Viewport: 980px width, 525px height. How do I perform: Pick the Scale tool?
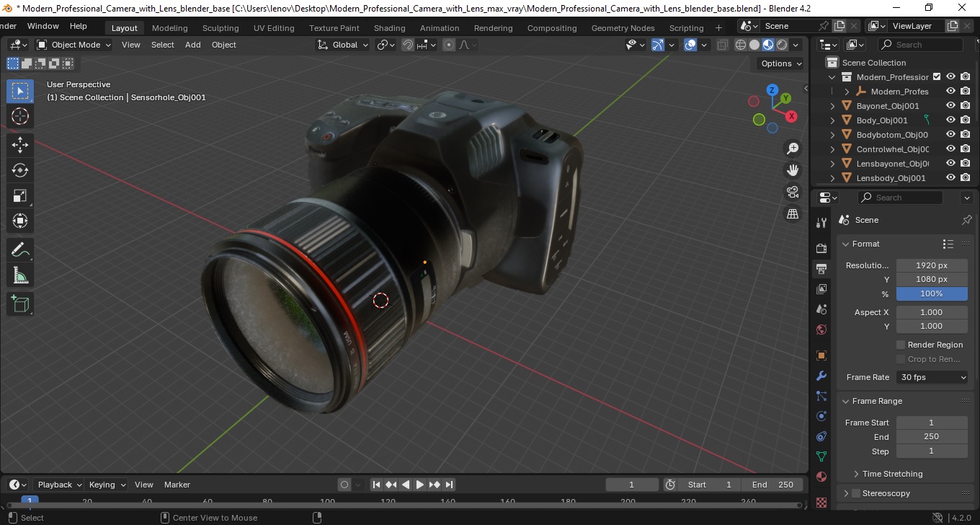20,195
